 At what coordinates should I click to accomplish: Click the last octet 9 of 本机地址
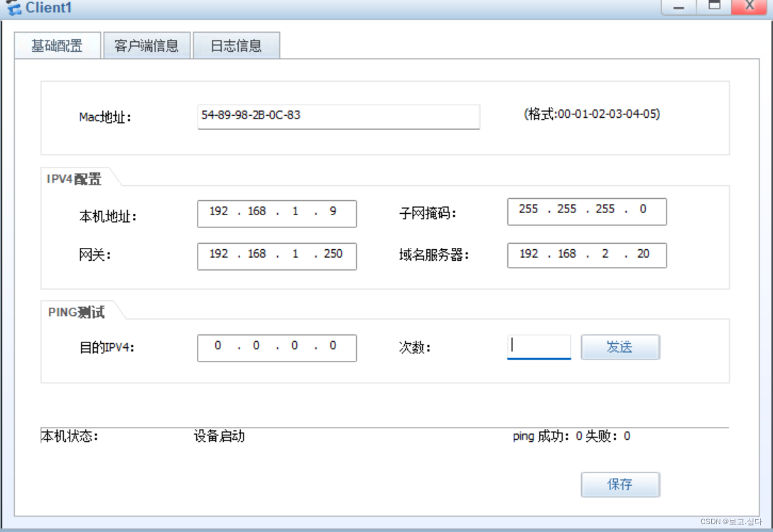pyautogui.click(x=333, y=211)
